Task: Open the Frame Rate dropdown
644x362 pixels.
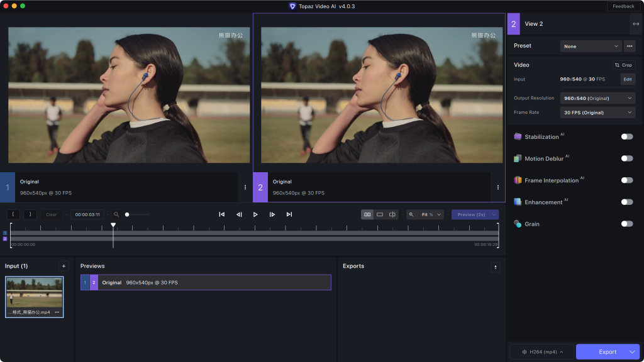Action: coord(597,112)
